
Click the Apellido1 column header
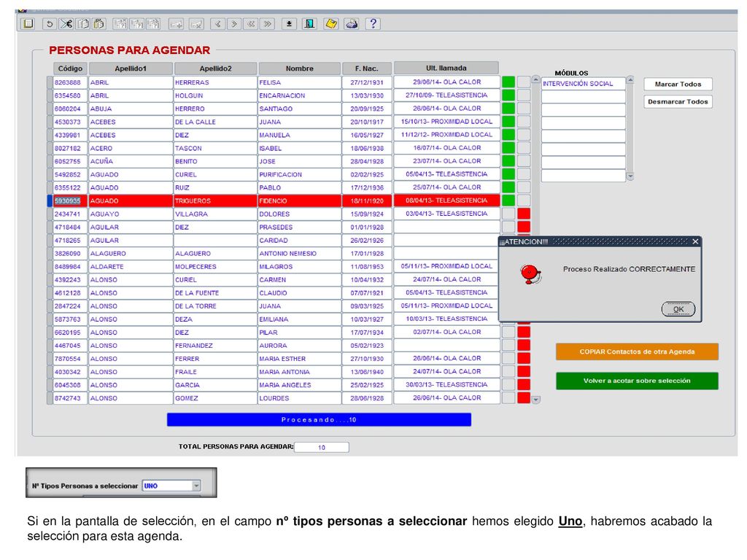pos(131,68)
